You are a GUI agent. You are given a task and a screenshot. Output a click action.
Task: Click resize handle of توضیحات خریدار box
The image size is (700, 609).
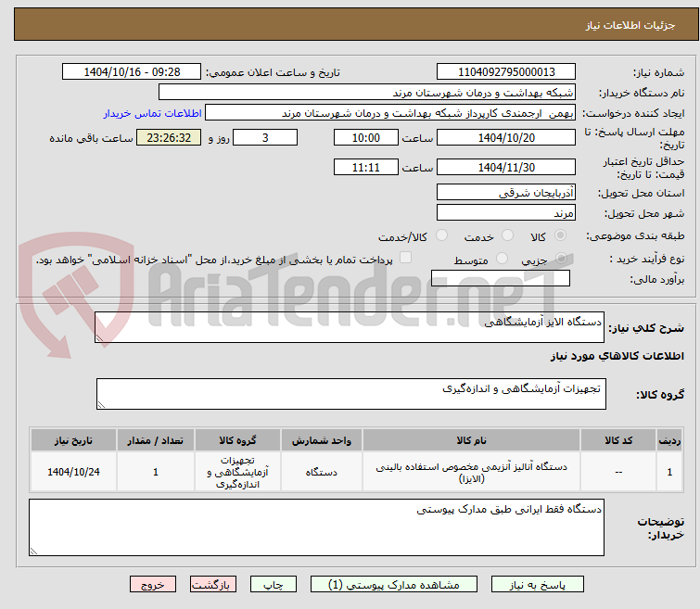tap(34, 551)
